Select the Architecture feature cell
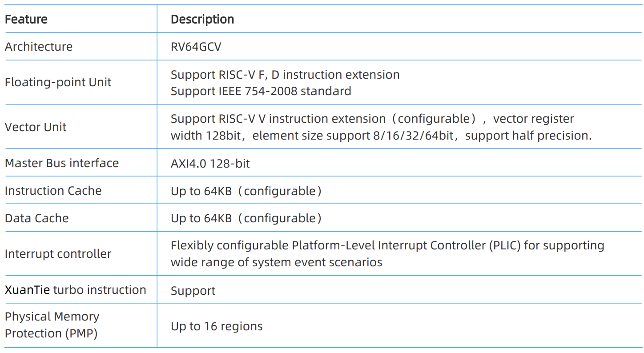The width and height of the screenshot is (644, 353). coord(39,47)
